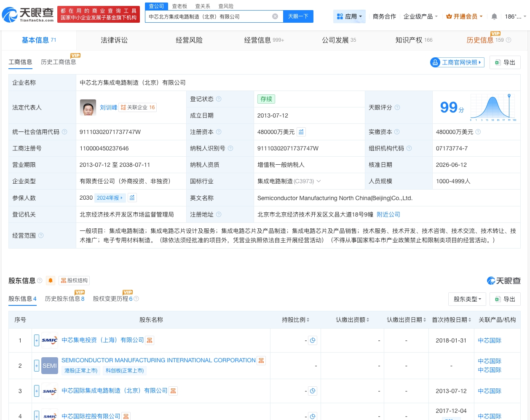Expand row 3 shareholder plus button
This screenshot has height=420, width=530.
click(x=37, y=391)
